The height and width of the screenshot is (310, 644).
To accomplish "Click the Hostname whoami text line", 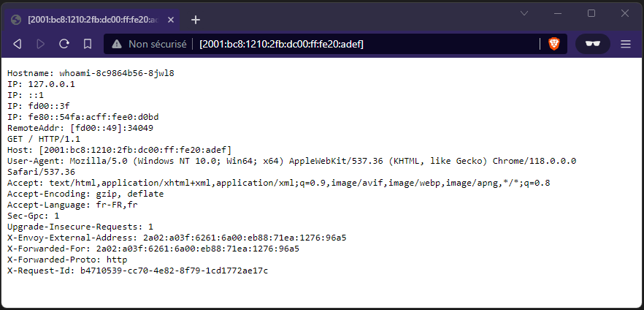I will tap(91, 73).
